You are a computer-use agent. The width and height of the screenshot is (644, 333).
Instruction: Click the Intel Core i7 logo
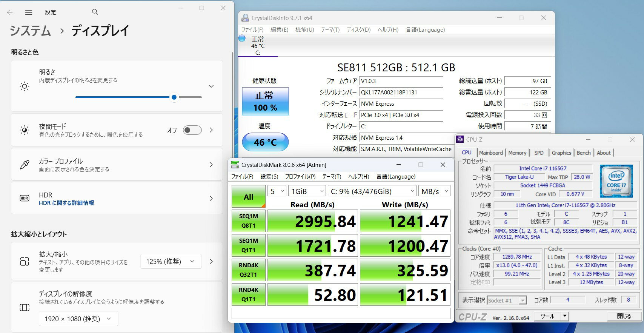point(616,181)
